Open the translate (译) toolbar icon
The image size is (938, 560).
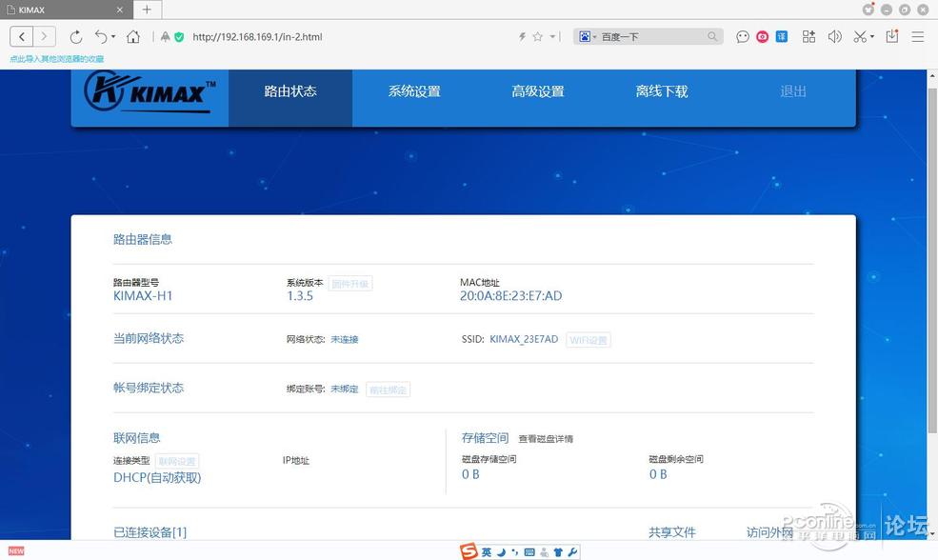tap(781, 36)
